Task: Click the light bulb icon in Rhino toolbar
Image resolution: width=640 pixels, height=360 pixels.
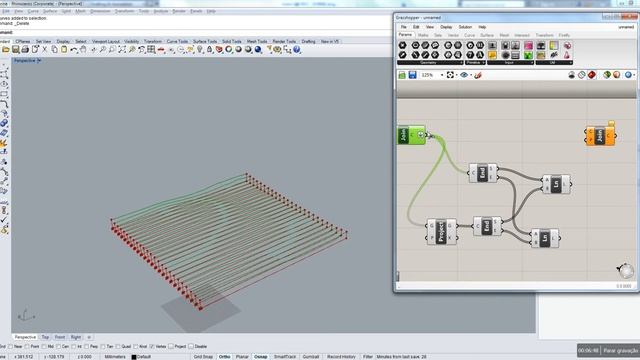Action: pos(200,50)
